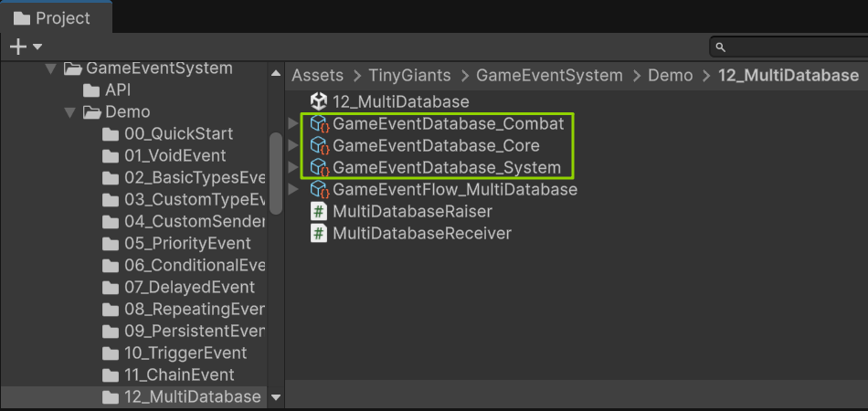
Task: Select the GameEventDatabase_Core asset icon
Action: 319,145
